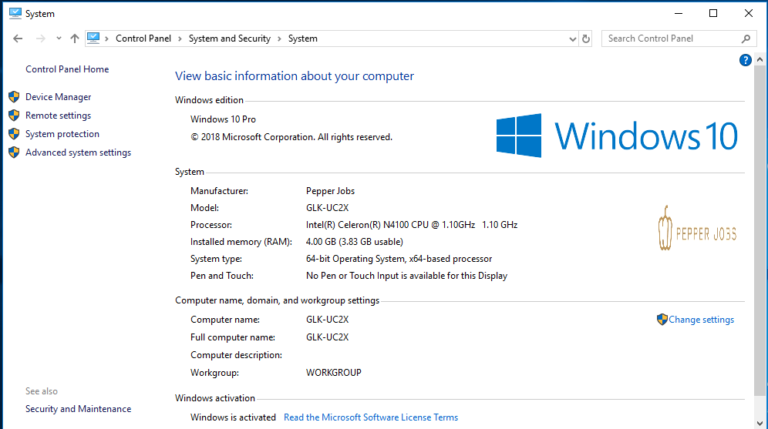Click the search magnifier icon
The width and height of the screenshot is (768, 429).
(x=746, y=39)
